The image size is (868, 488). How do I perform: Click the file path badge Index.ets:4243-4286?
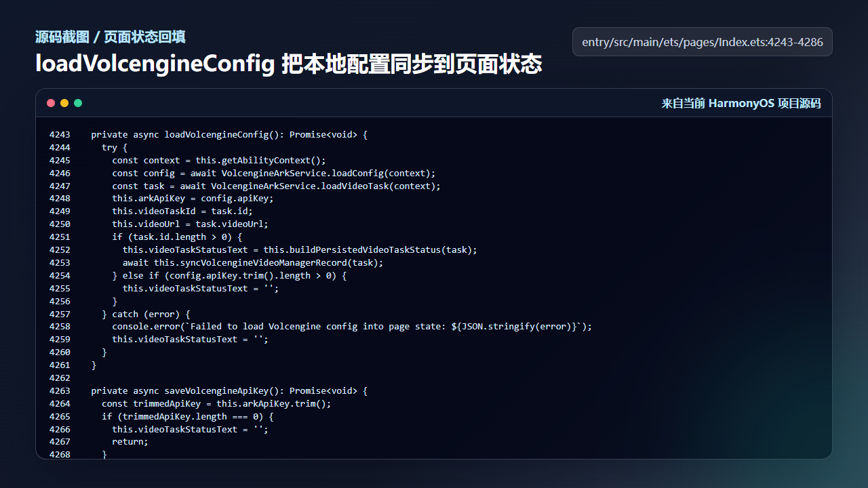coord(703,42)
